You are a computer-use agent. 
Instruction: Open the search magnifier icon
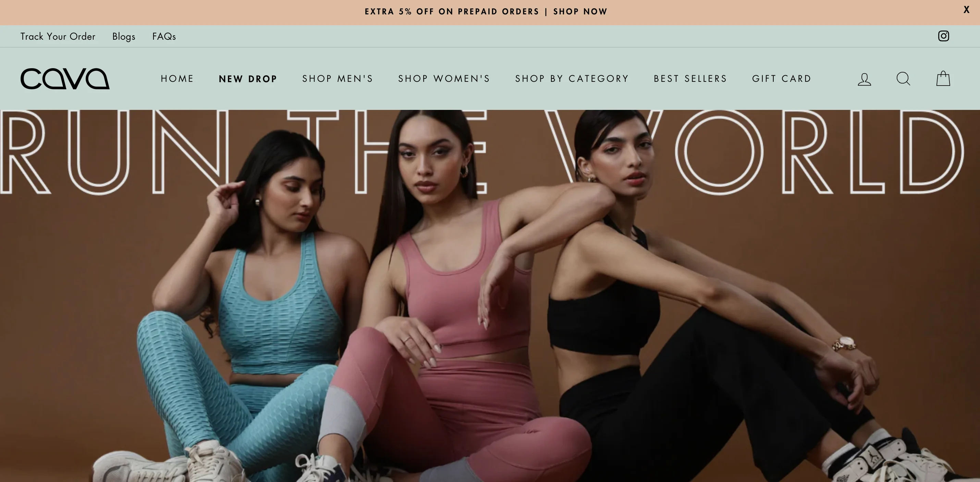pos(903,79)
